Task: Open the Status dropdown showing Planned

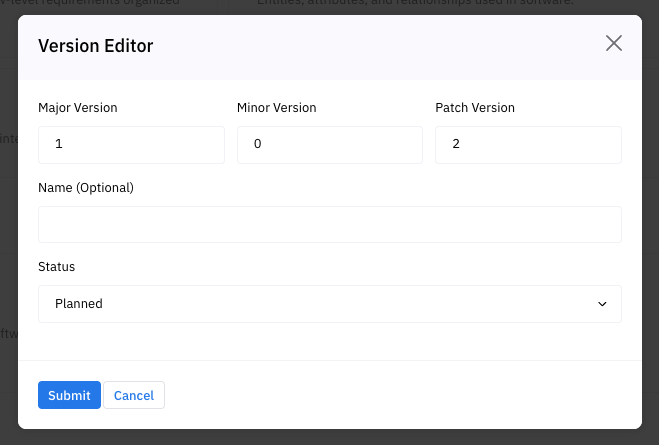Action: (330, 304)
